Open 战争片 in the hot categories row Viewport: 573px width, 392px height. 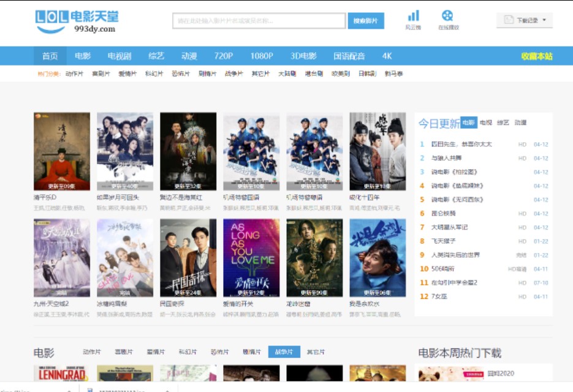pyautogui.click(x=234, y=73)
